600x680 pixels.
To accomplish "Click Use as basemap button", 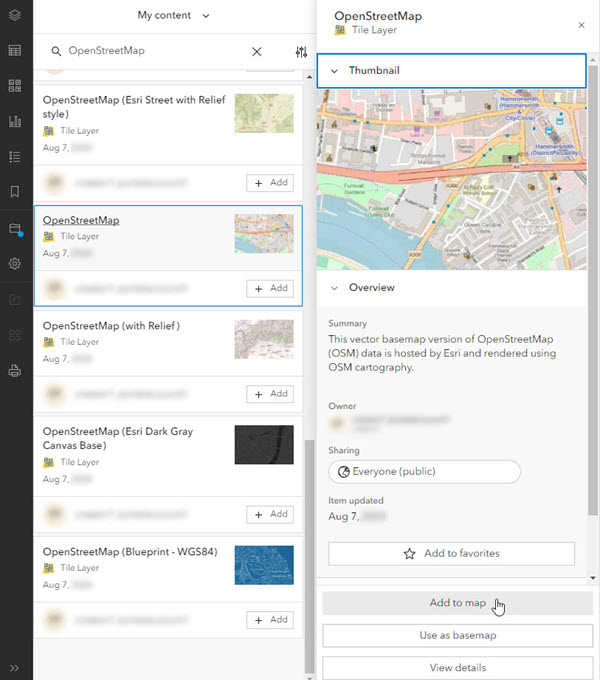I will tap(457, 635).
